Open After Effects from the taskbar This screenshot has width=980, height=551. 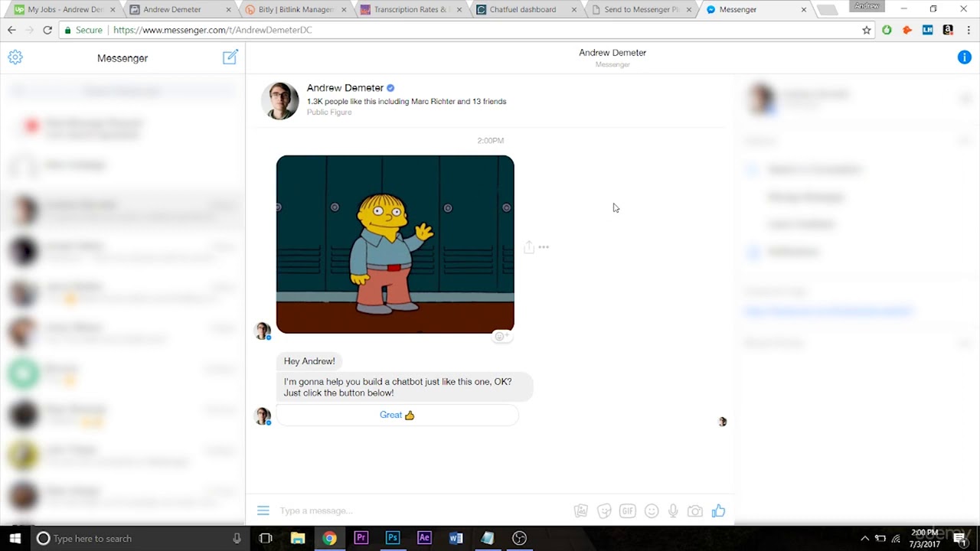(424, 538)
